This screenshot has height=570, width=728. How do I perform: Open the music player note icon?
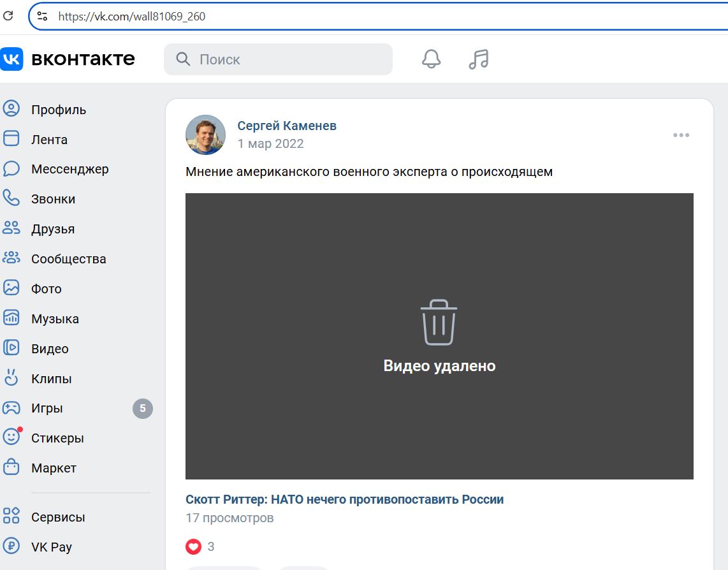(479, 59)
